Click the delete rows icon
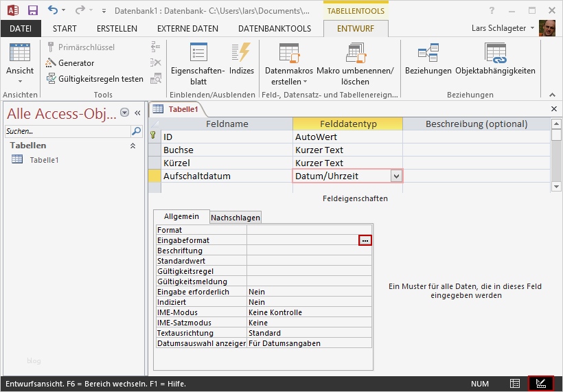The width and height of the screenshot is (563, 392). point(155,62)
